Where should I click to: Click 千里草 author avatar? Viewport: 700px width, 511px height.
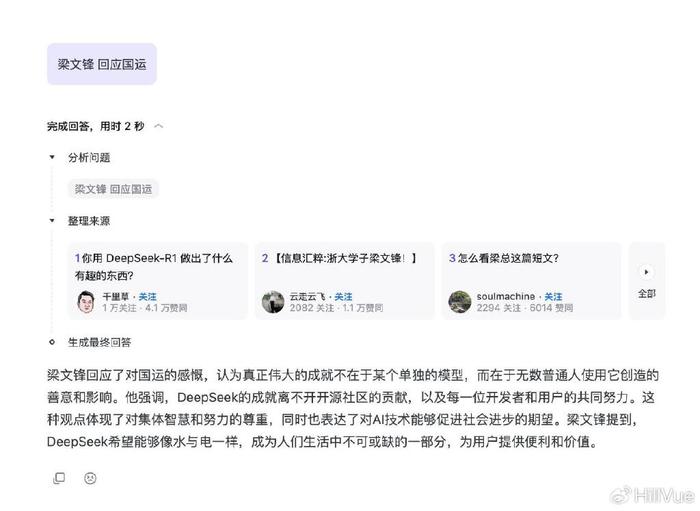[x=86, y=302]
